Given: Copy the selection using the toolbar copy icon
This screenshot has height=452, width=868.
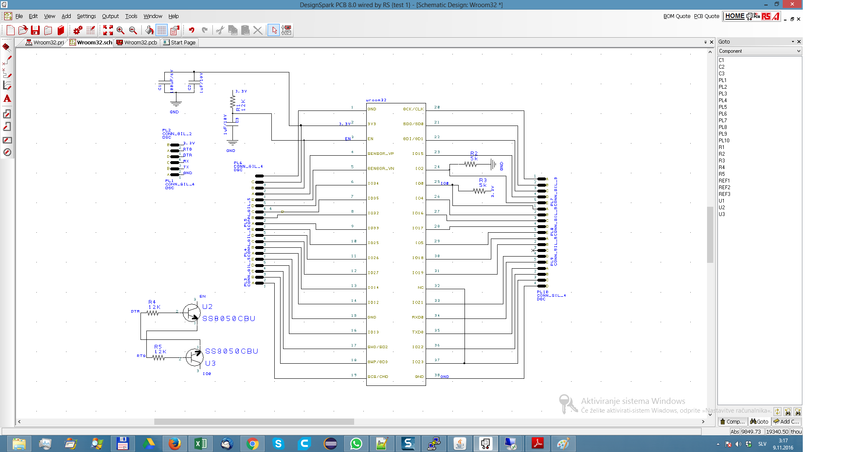Looking at the screenshot, I should pyautogui.click(x=233, y=30).
